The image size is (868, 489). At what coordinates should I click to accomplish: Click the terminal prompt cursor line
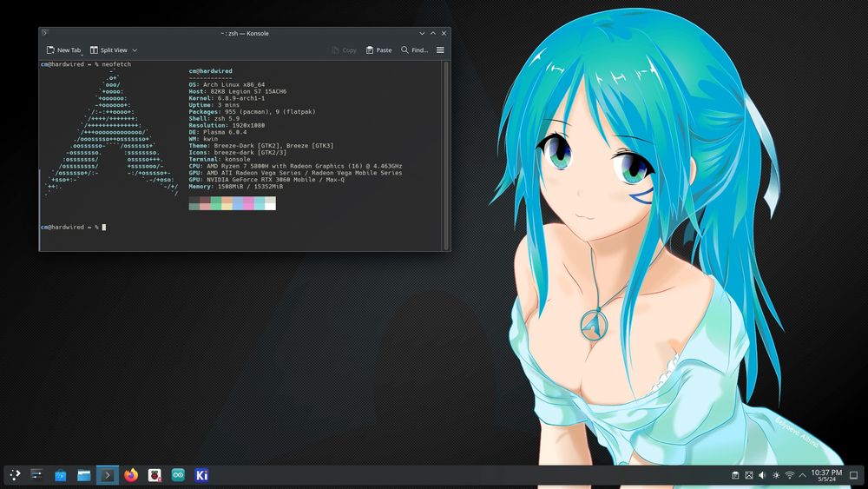tap(73, 227)
